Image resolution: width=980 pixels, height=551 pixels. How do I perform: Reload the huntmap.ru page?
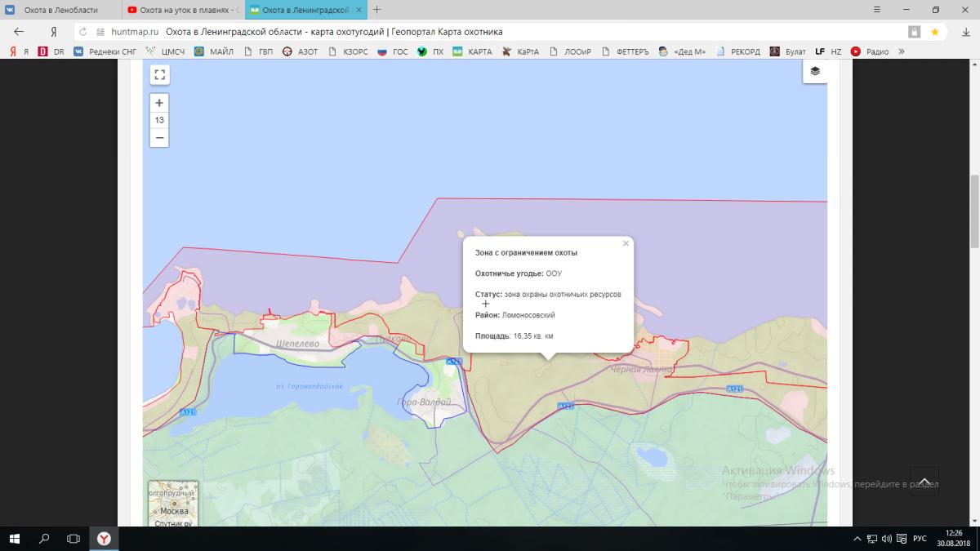click(x=83, y=32)
